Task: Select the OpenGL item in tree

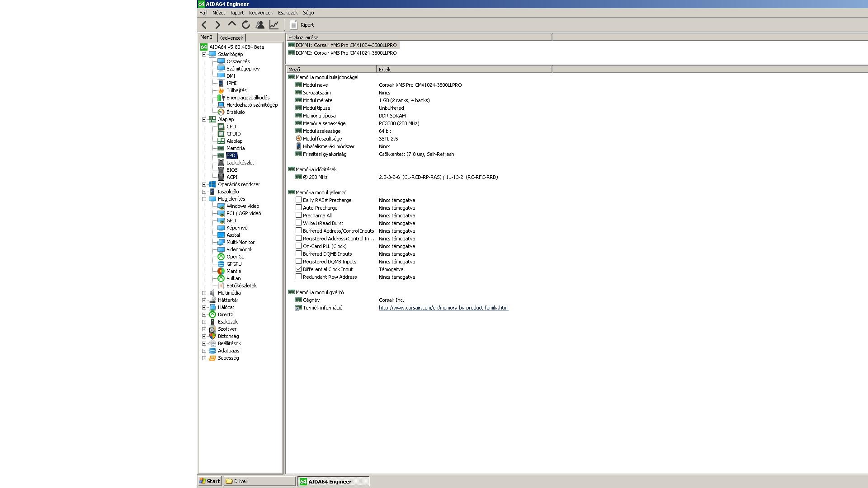Action: point(235,257)
